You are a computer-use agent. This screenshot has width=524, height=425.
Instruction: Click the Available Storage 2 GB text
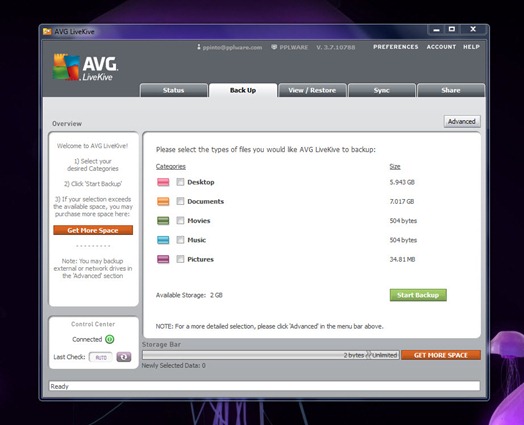click(189, 295)
